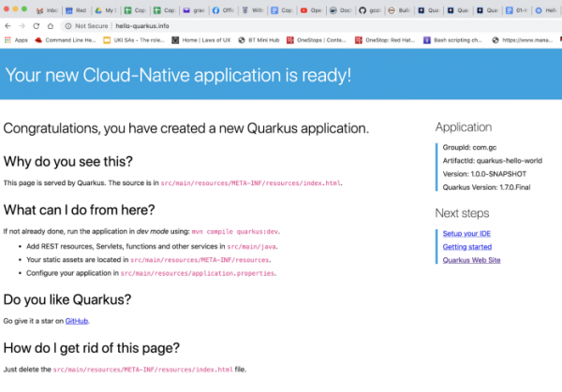Open the Command Line Heroes bookmark

click(66, 40)
